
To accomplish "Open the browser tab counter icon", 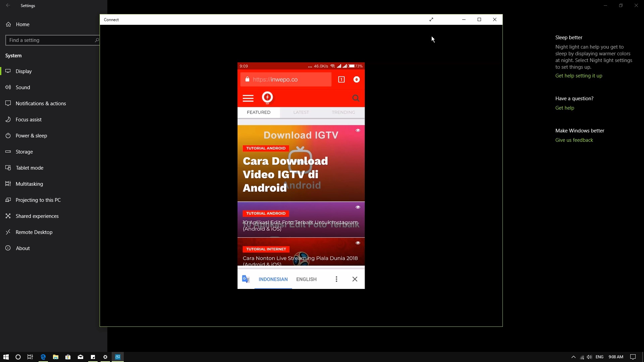I will coord(341,79).
